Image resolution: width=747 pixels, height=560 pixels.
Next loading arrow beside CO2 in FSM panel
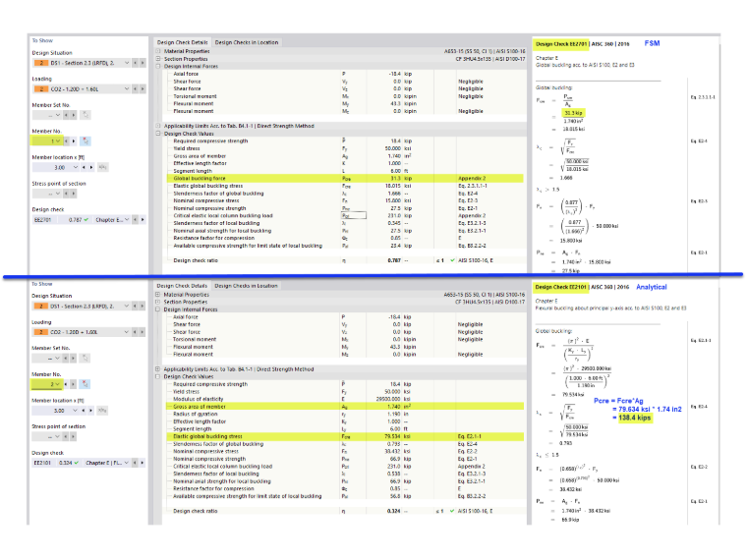[x=143, y=89]
